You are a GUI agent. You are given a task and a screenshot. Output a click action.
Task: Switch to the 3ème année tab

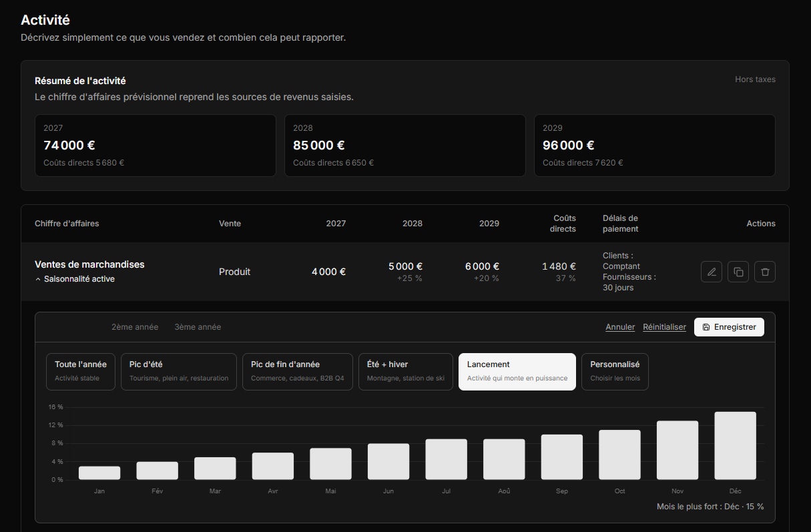[198, 327]
